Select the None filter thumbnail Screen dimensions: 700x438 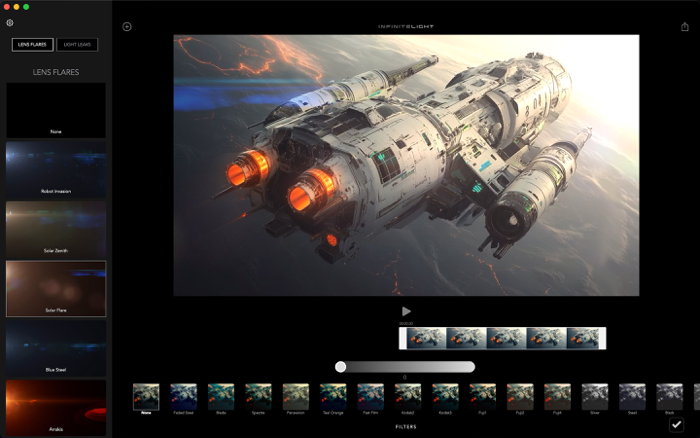pyautogui.click(x=146, y=396)
